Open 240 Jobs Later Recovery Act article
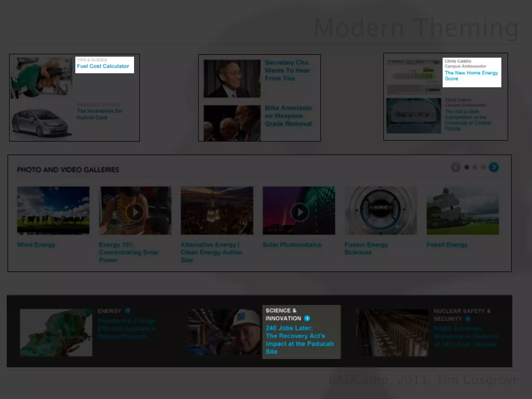 coord(300,340)
